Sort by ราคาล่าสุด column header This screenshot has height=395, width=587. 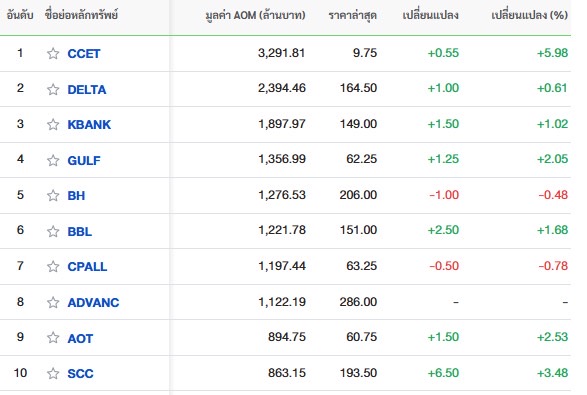click(352, 15)
